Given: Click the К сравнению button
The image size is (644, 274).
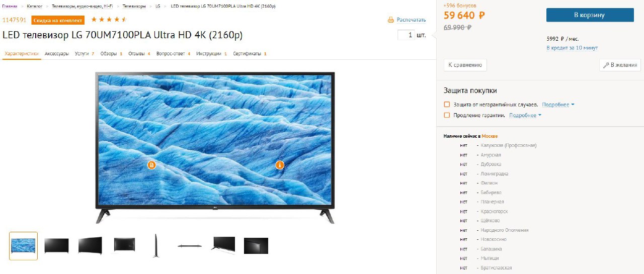Looking at the screenshot, I should (x=465, y=65).
